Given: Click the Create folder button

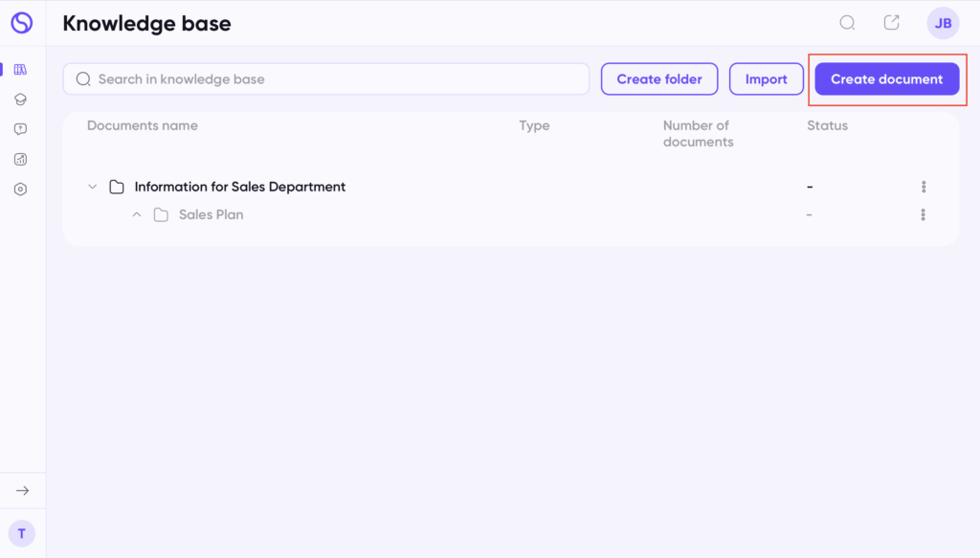Looking at the screenshot, I should tap(659, 79).
